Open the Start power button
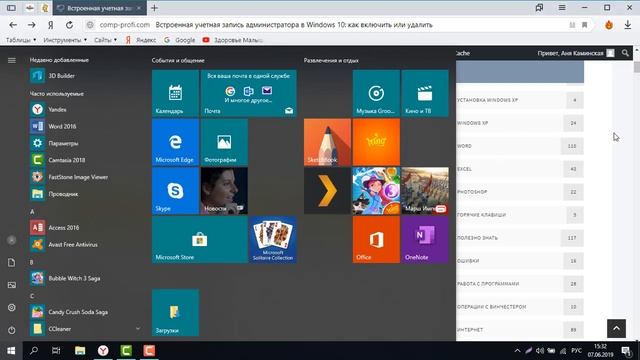640x360 pixels. coord(11,330)
